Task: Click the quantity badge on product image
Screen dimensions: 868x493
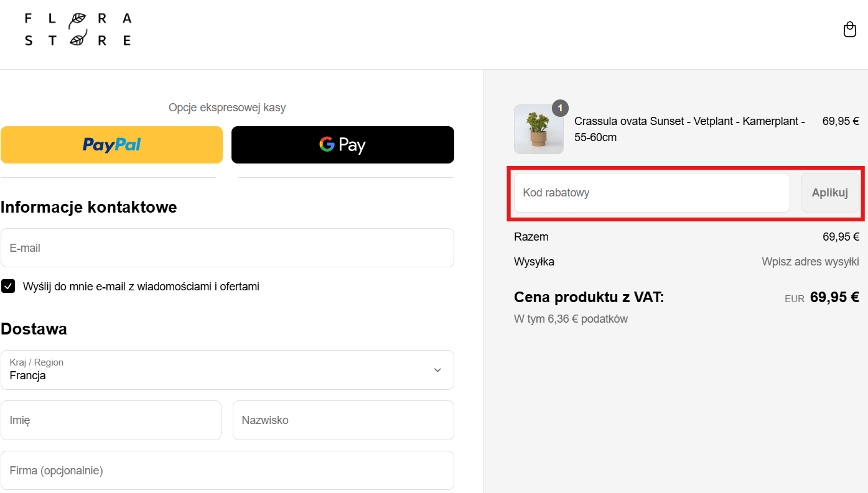Action: coord(559,108)
